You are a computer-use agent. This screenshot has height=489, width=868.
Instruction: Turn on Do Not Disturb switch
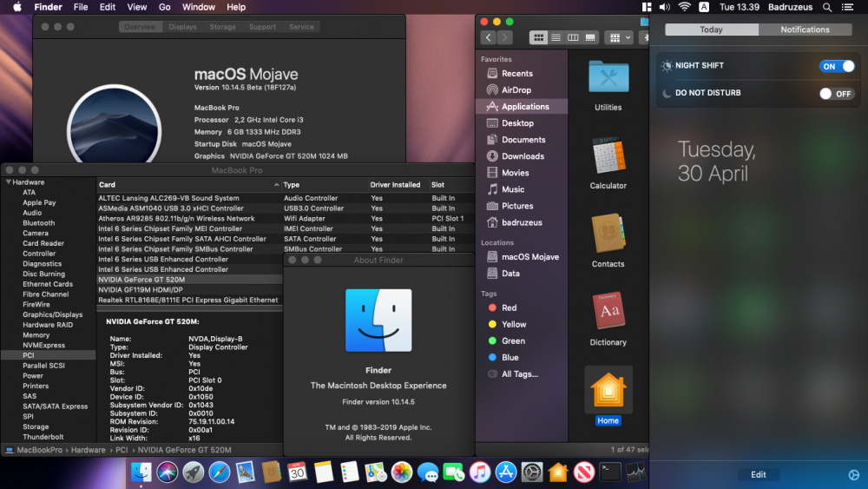point(837,94)
